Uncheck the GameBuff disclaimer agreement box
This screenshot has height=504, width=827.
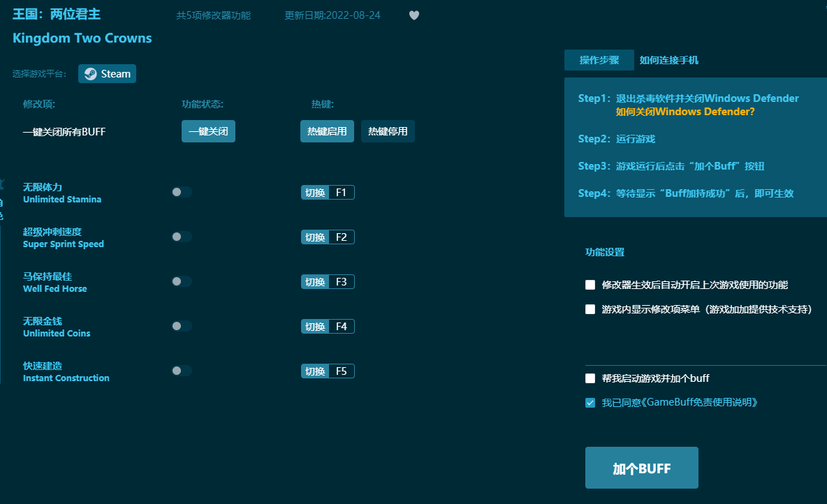[590, 403]
